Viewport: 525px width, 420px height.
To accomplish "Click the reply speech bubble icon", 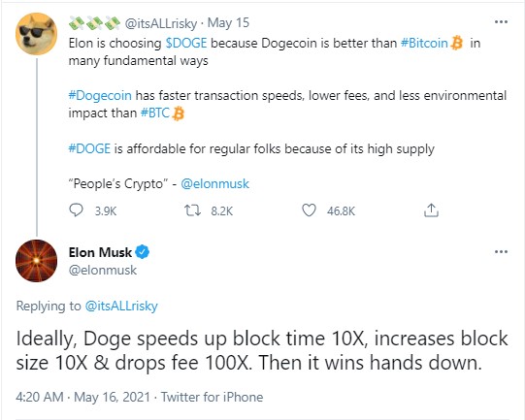I will click(x=76, y=210).
